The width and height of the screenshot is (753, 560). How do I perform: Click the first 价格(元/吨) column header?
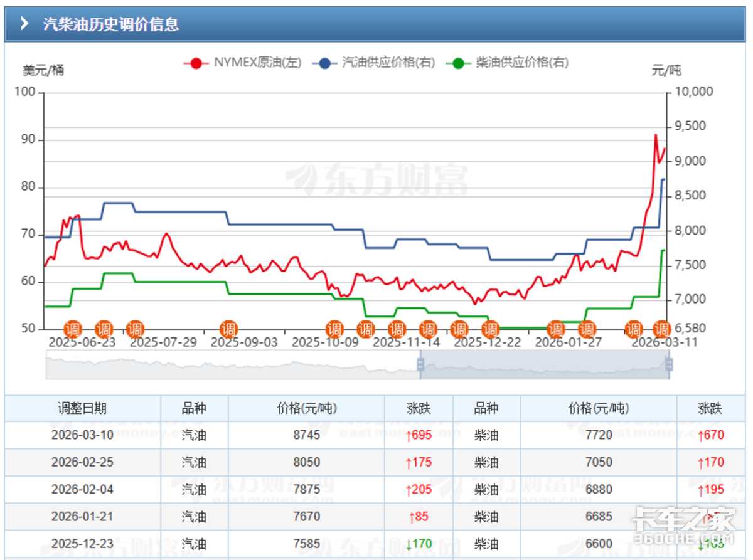306,408
